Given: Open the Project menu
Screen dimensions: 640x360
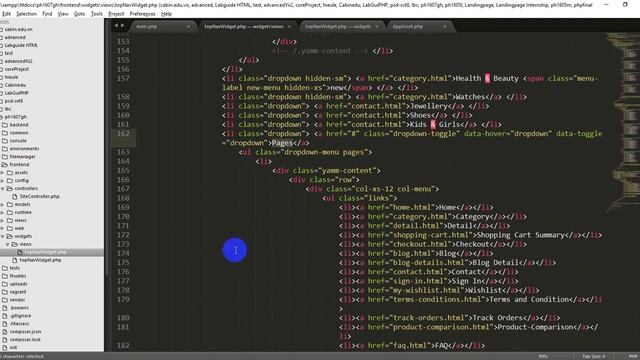Looking at the screenshot, I should 116,14.
